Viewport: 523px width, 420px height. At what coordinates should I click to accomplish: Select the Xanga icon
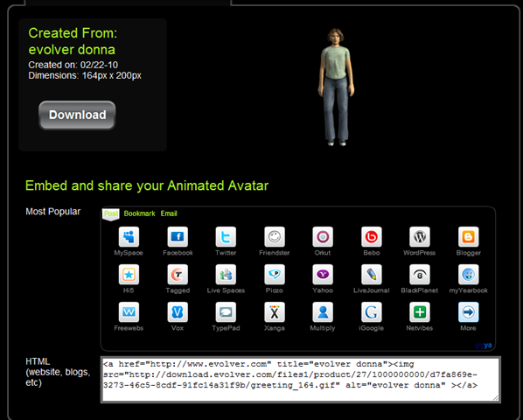coord(274,312)
